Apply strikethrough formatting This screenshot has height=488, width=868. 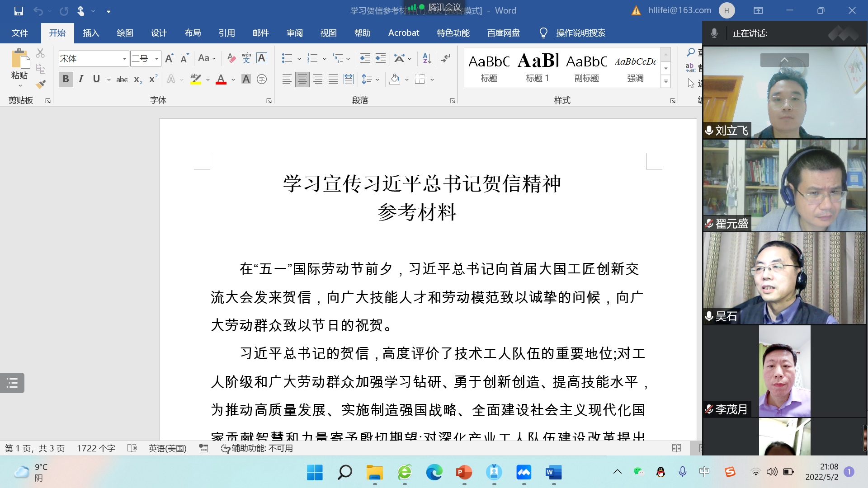click(122, 80)
